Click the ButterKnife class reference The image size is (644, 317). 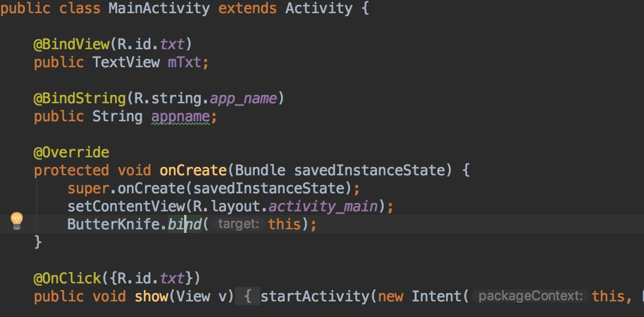point(113,225)
